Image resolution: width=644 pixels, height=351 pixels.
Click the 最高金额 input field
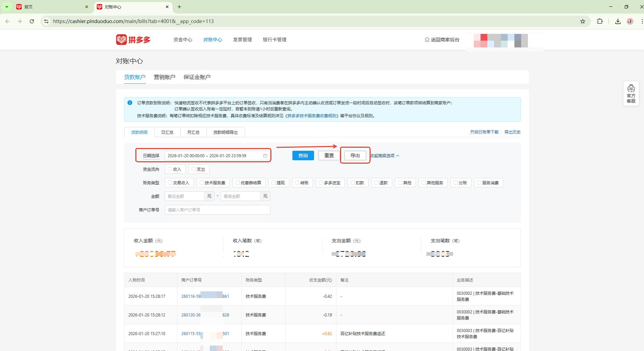click(x=240, y=196)
